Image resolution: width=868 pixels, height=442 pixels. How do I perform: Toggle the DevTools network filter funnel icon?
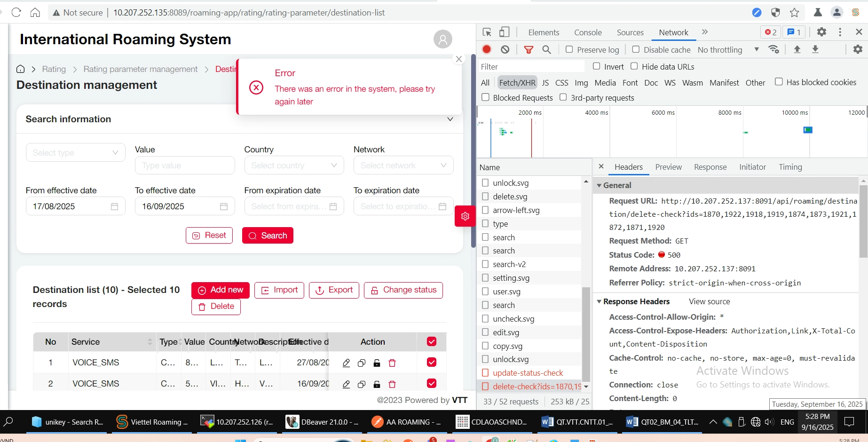[x=529, y=49]
